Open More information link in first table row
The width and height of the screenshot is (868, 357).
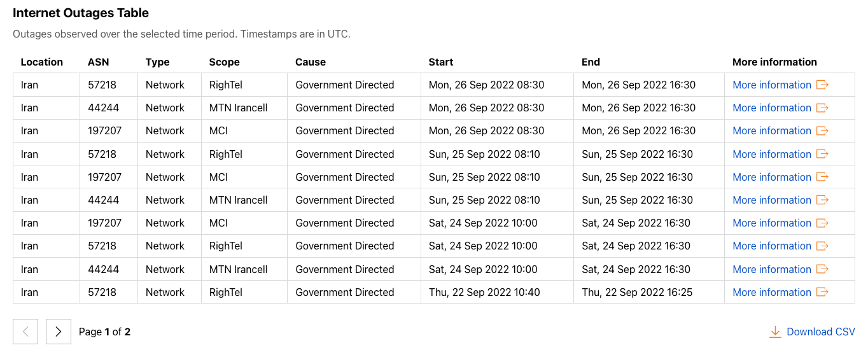[x=772, y=85]
